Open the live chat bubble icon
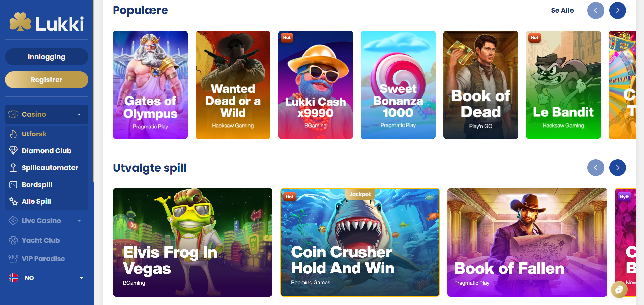Screen dimensions: 644x305 tap(619, 289)
